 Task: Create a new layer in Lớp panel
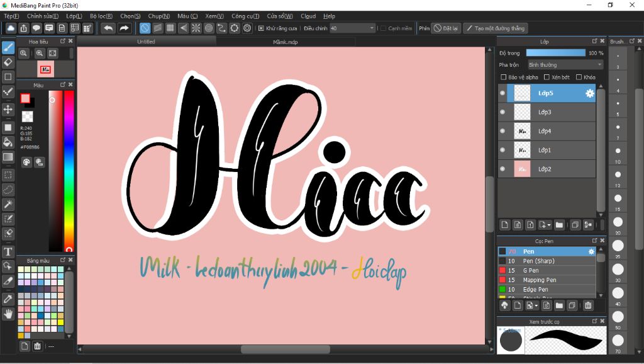505,225
